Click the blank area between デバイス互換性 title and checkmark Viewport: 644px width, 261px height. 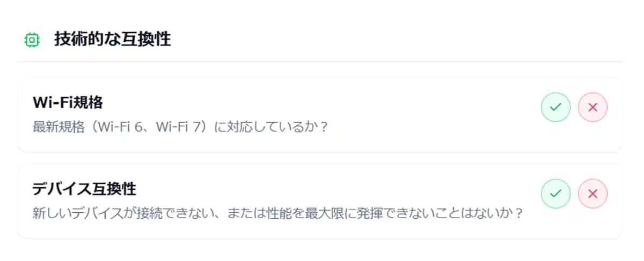point(338,189)
